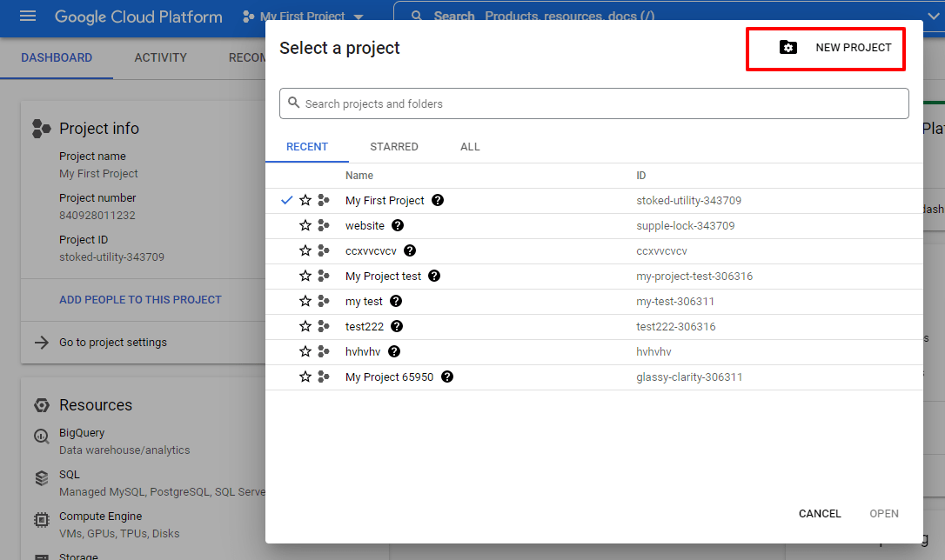This screenshot has height=560, width=945.
Task: Click the Name column header
Action: tap(359, 176)
